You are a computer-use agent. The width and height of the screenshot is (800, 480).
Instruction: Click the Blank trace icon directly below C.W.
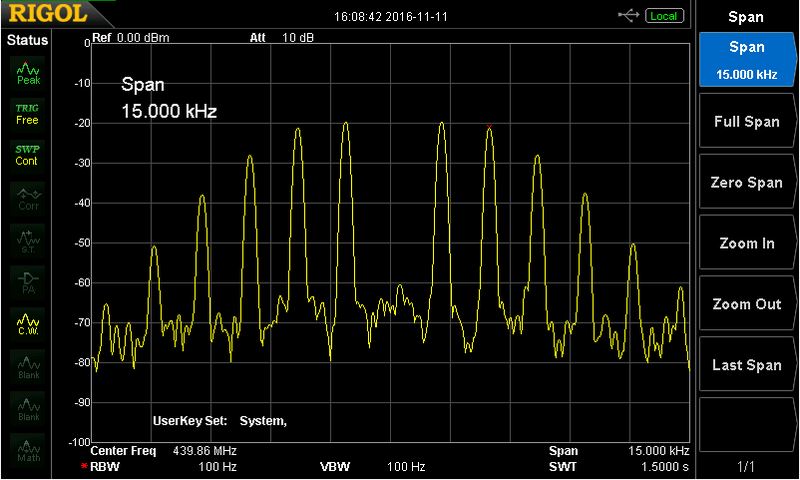(28, 366)
